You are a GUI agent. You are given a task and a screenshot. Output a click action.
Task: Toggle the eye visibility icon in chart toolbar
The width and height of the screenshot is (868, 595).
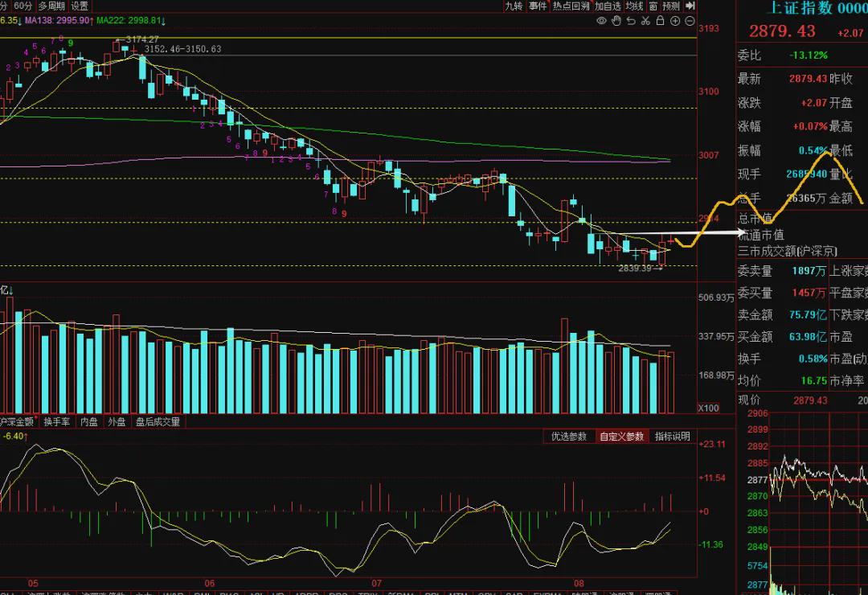601,21
